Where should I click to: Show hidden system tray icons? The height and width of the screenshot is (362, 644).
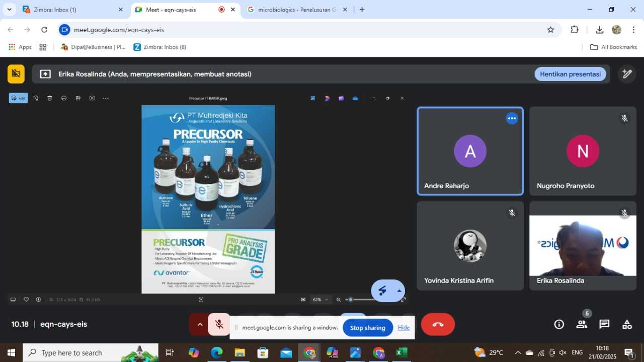pos(518,352)
